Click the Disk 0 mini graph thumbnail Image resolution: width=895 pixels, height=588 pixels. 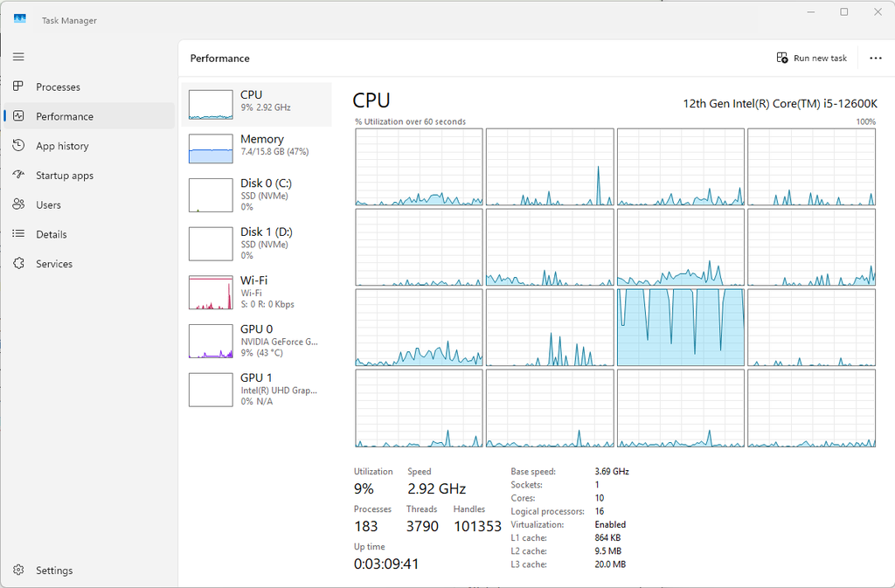(211, 195)
